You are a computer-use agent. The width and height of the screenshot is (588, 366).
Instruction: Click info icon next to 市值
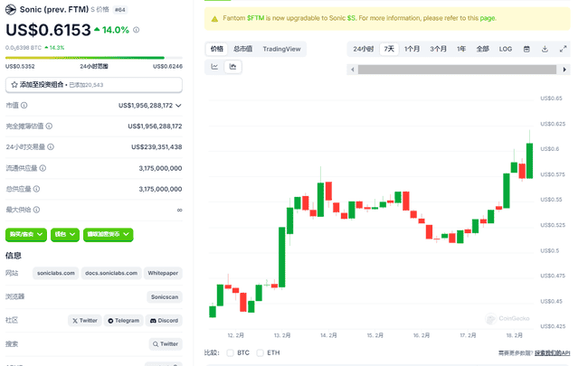click(x=24, y=106)
